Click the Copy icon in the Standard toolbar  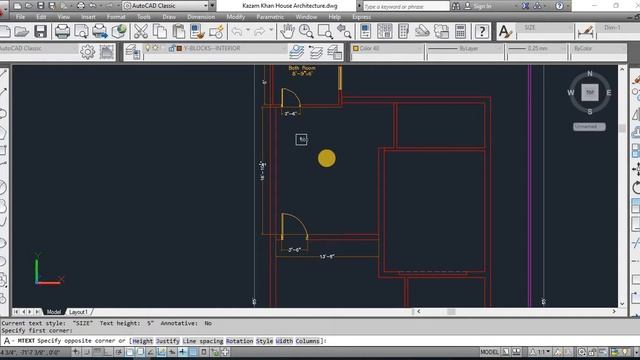pos(160,31)
